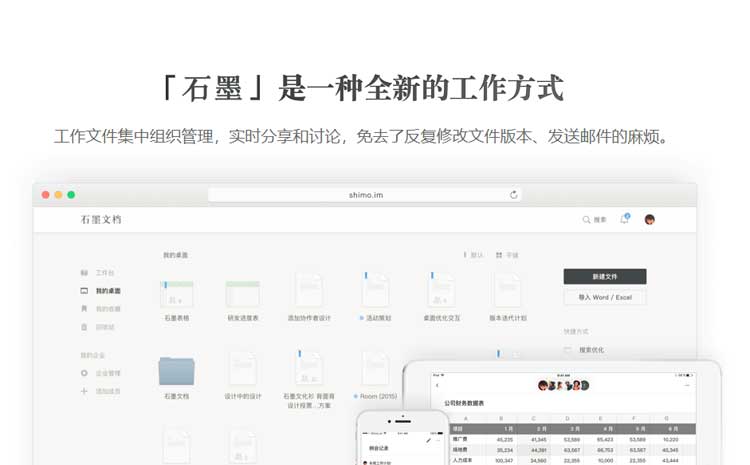The width and height of the screenshot is (750, 465).
Task: Tap collaborator avatars on tablet
Action: click(563, 385)
